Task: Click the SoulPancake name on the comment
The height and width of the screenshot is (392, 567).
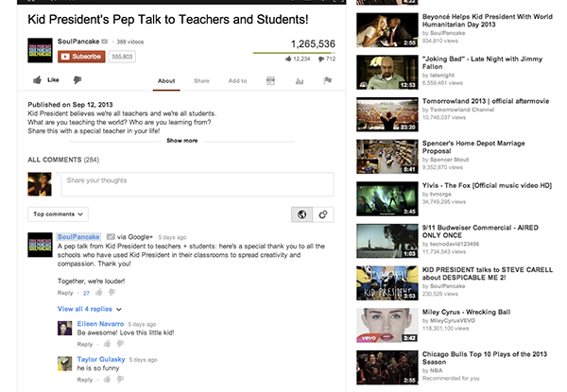Action: tap(78, 237)
